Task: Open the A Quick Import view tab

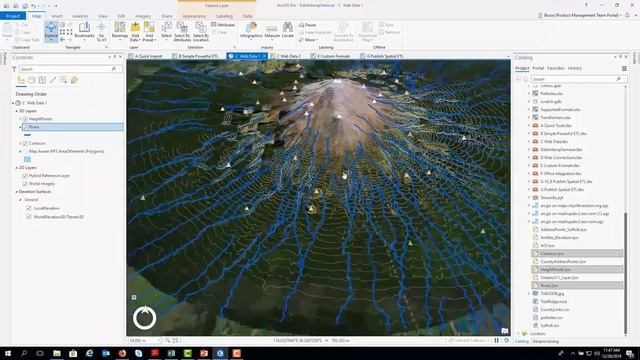Action: (145, 56)
